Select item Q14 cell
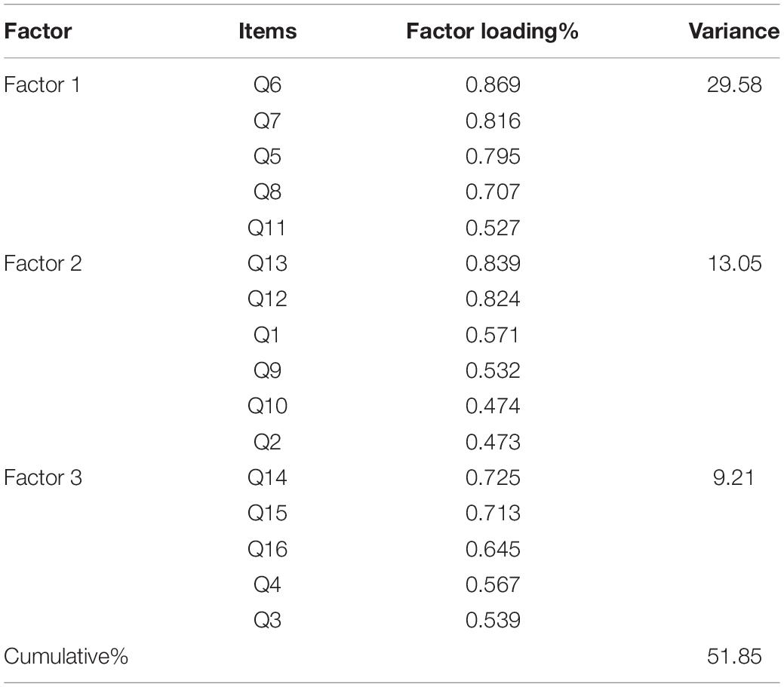Image resolution: width=784 pixels, height=687 pixels. point(268,477)
